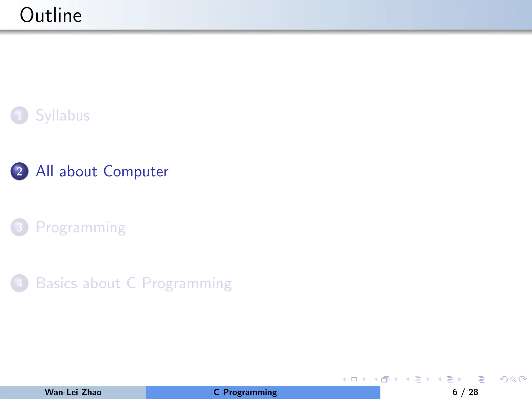The width and height of the screenshot is (532, 399).
Task: Open the Syllabus section link
Action: click(x=63, y=116)
